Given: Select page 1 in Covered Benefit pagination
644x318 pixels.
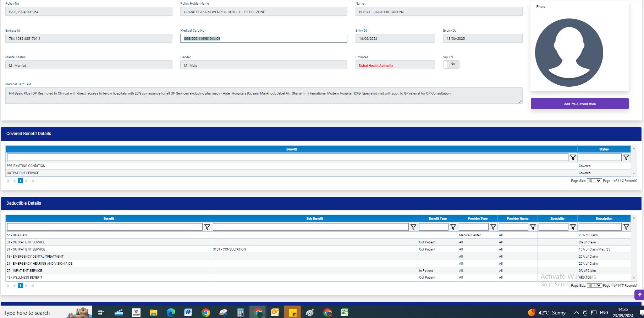Looking at the screenshot, I should click(x=20, y=181).
